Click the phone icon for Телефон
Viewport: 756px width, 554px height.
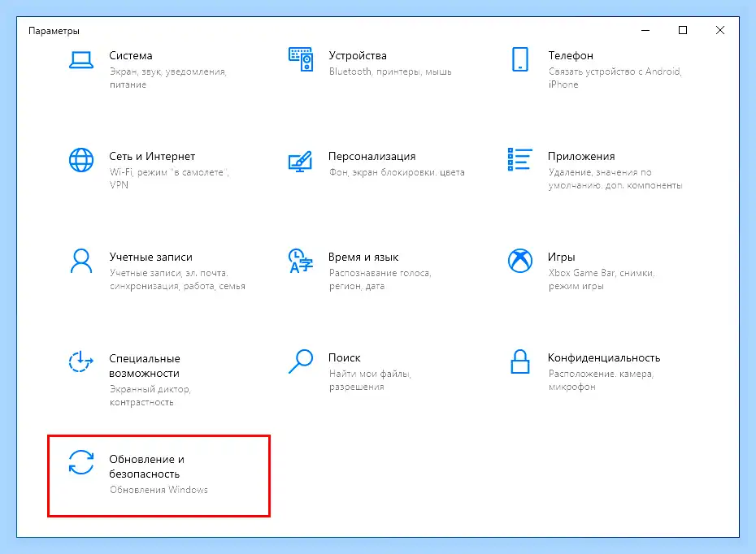(520, 59)
